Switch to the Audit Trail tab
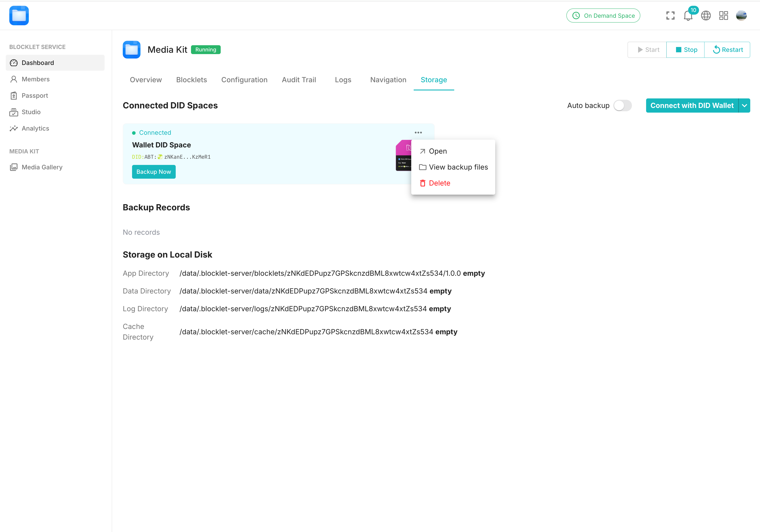760x532 pixels. pos(299,80)
